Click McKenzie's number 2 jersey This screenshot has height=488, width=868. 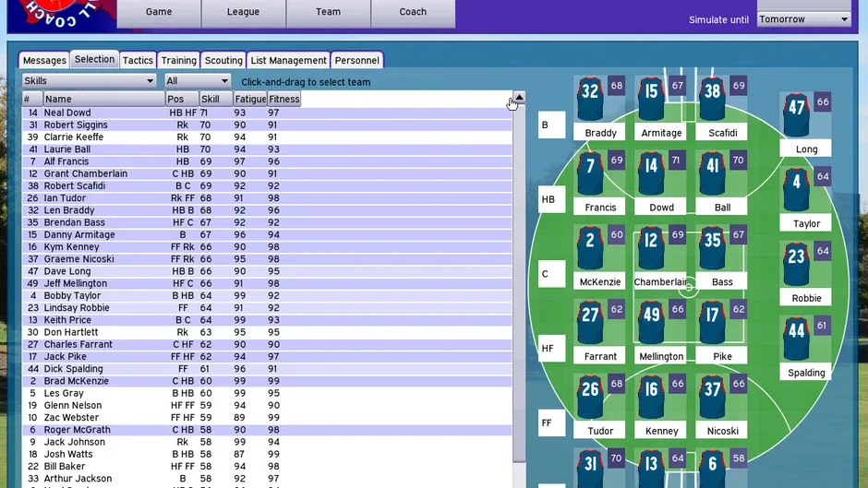click(x=589, y=248)
